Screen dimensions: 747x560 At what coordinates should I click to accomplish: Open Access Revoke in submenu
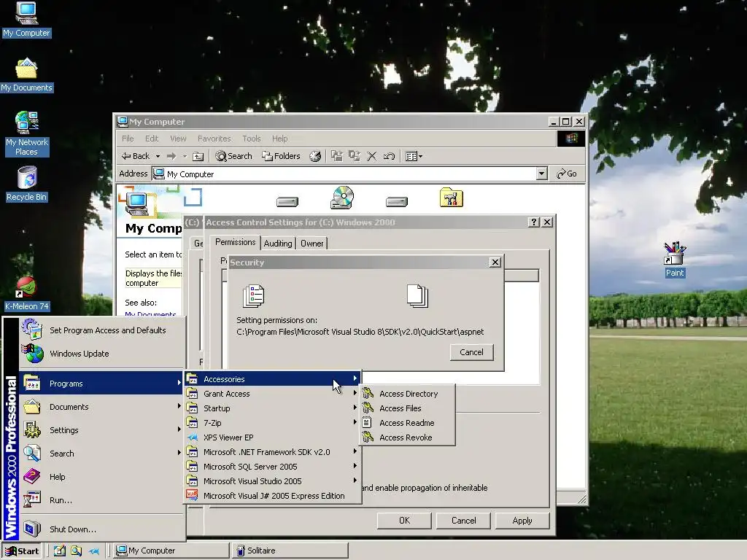tap(407, 437)
